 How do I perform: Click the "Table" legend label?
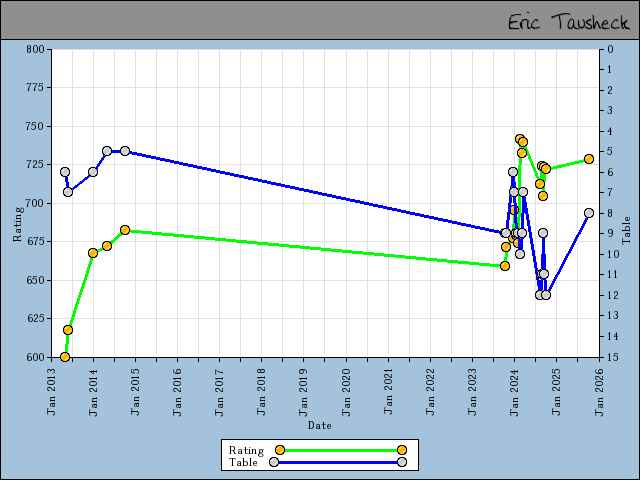tap(243, 462)
